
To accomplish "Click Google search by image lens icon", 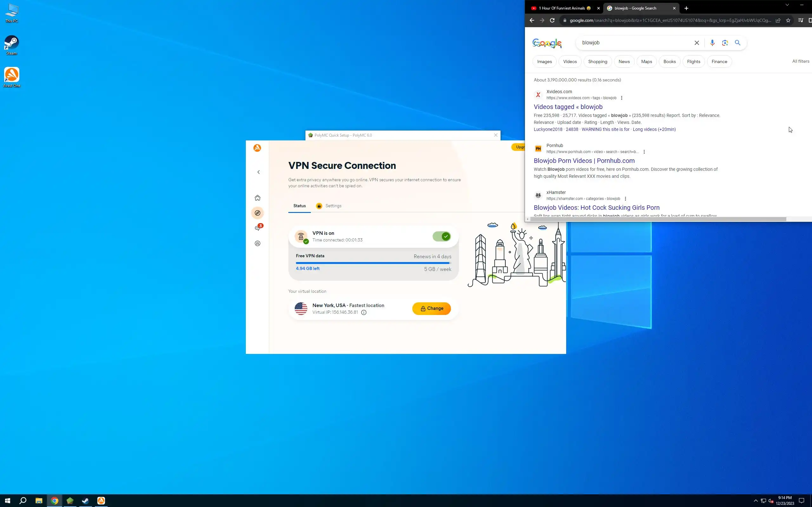I will click(x=725, y=42).
